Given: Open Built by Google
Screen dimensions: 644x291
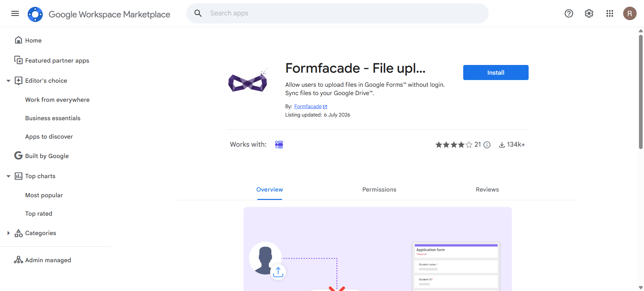Looking at the screenshot, I should point(47,156).
